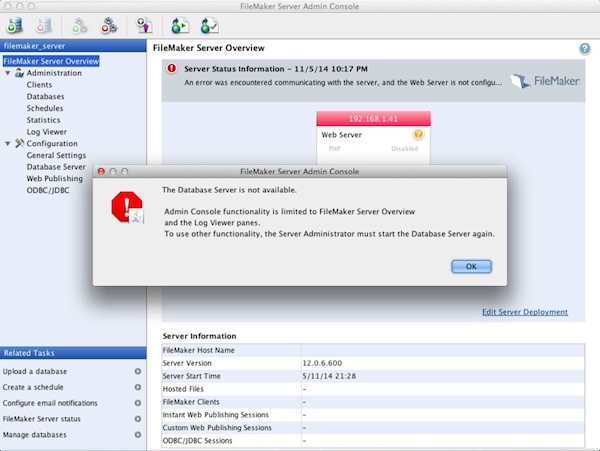Open General Settings under Configuration
600x451 pixels.
click(56, 155)
